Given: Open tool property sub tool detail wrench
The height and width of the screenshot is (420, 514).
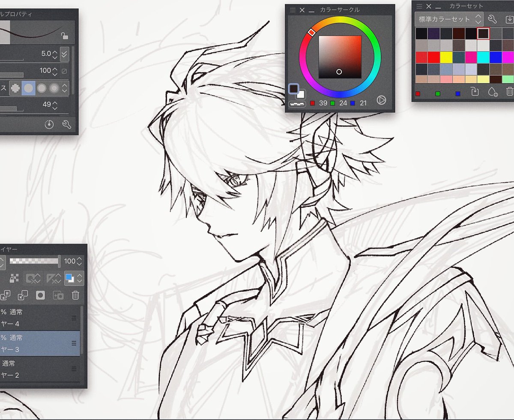Looking at the screenshot, I should click(66, 125).
